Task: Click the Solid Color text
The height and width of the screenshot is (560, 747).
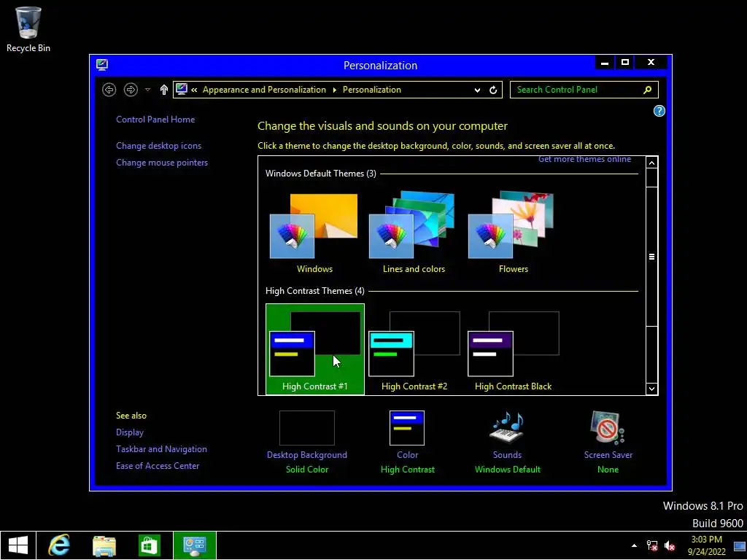Action: [x=307, y=470]
